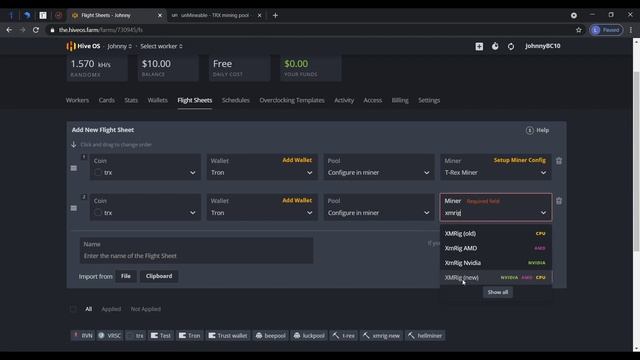The height and width of the screenshot is (360, 640).
Task: Open Help for flight sheets
Action: coord(538,130)
